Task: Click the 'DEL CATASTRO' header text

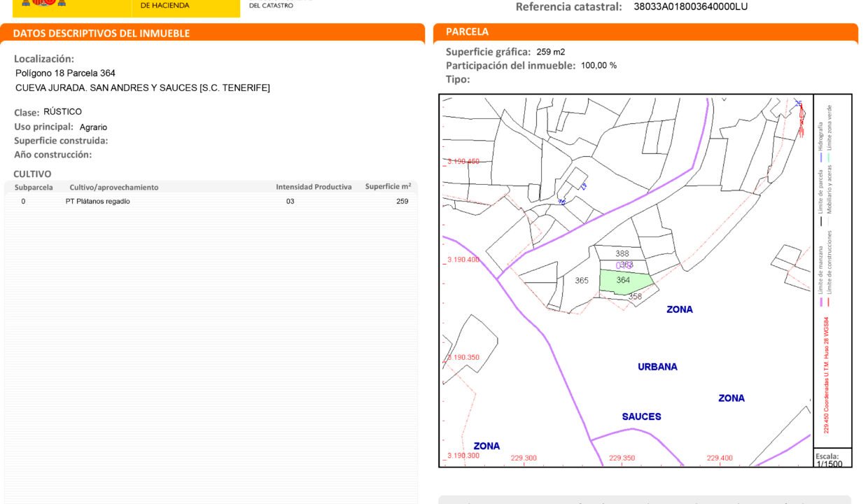Action: coord(271,6)
